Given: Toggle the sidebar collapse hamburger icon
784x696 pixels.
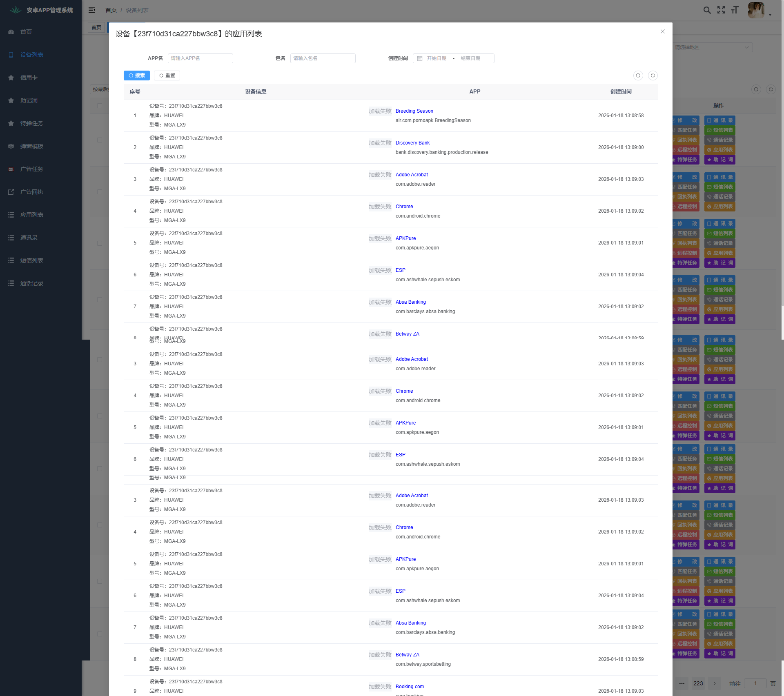Looking at the screenshot, I should click(x=92, y=10).
